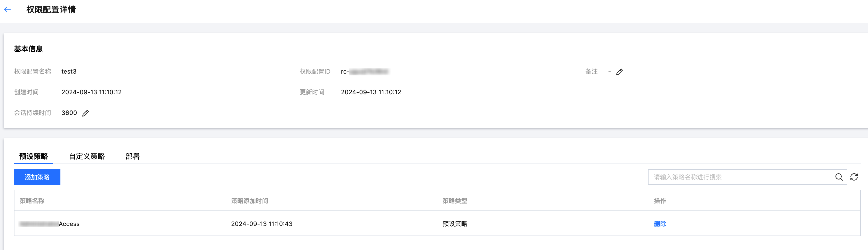Click the 操作 column header

tap(660, 201)
